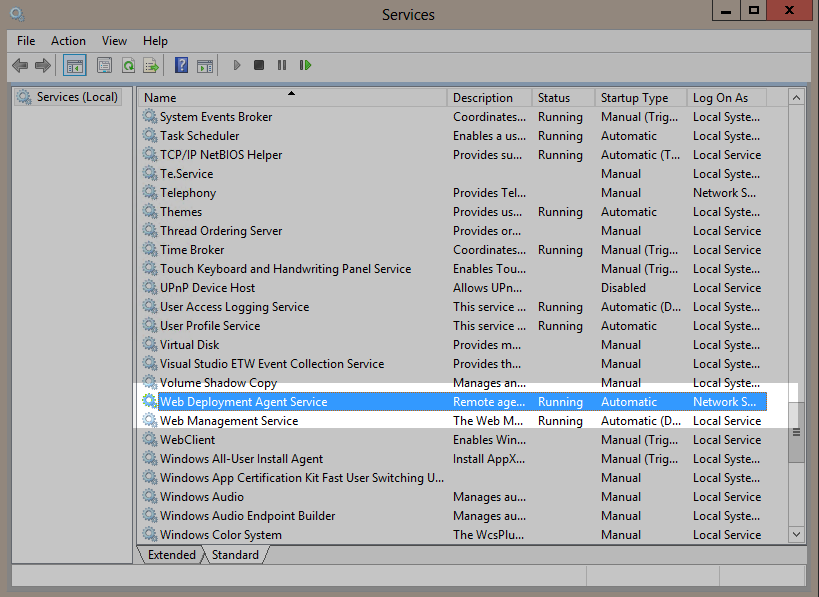Select the Time Broker service
Screen dimensions: 819x597
453,250
